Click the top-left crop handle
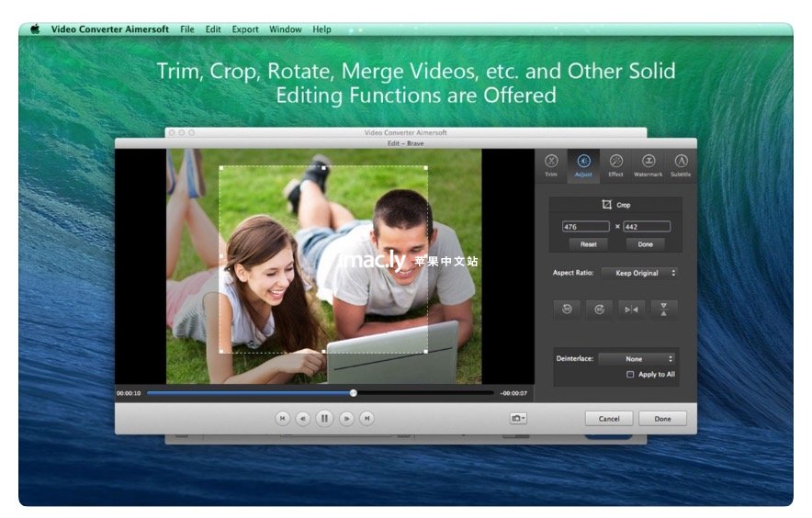This screenshot has width=812, height=518. (221, 168)
